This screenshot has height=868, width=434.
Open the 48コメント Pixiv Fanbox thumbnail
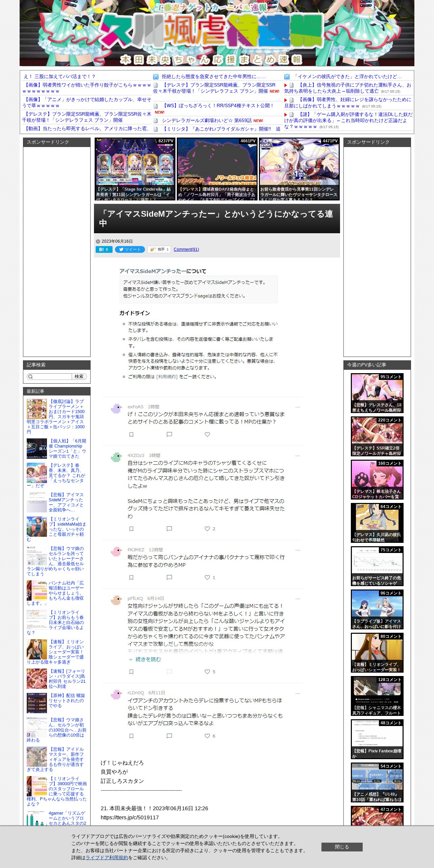377,739
